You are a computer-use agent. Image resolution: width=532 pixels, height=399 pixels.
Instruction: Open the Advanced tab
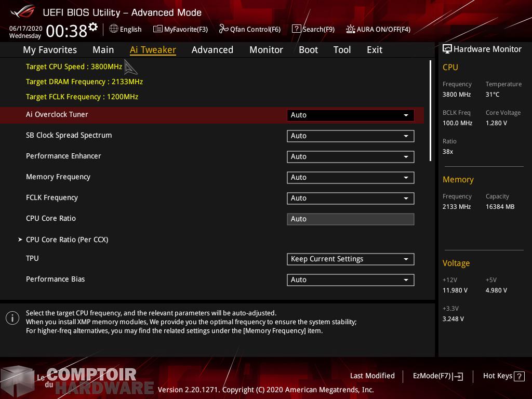click(x=212, y=50)
